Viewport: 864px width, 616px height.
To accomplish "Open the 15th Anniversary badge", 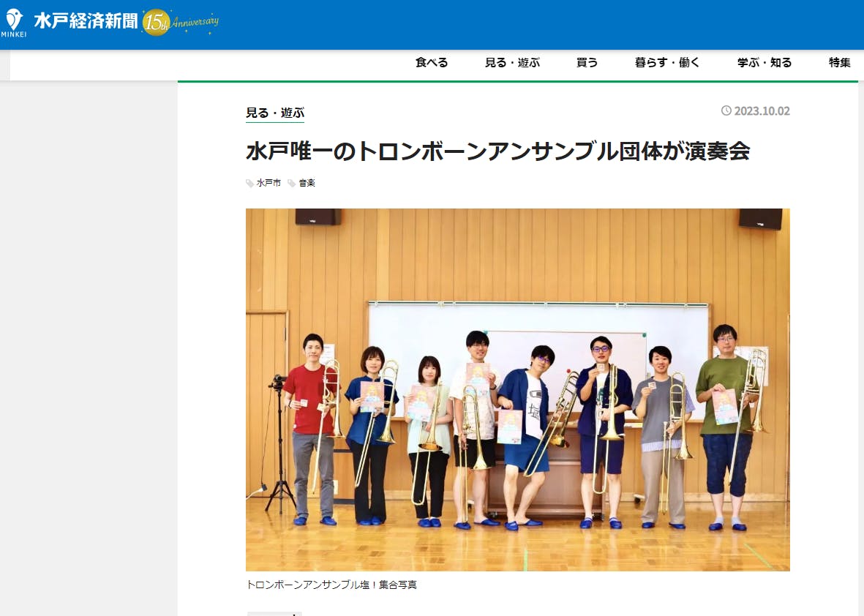I will [181, 23].
